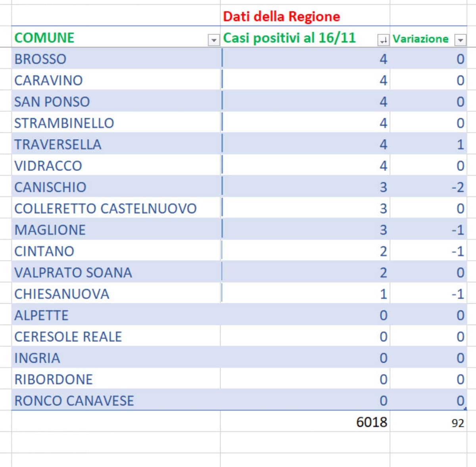Click the COMUNE column header cell
This screenshot has height=467, width=476.
pos(44,38)
